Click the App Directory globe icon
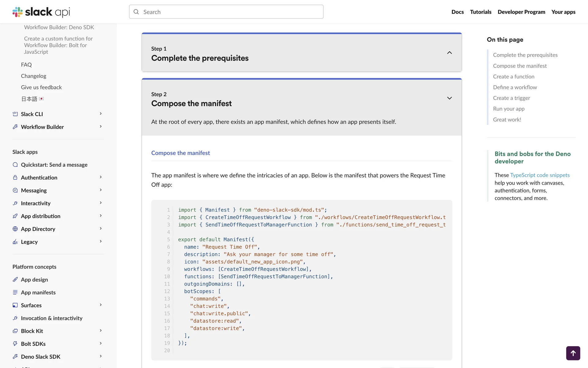This screenshot has width=588, height=368. tap(15, 229)
